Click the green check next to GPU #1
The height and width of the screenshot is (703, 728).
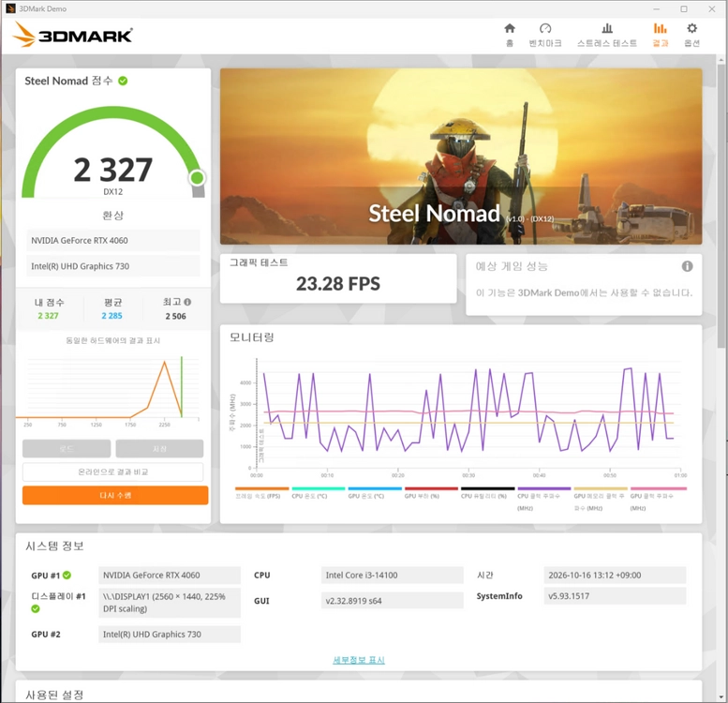(67, 575)
